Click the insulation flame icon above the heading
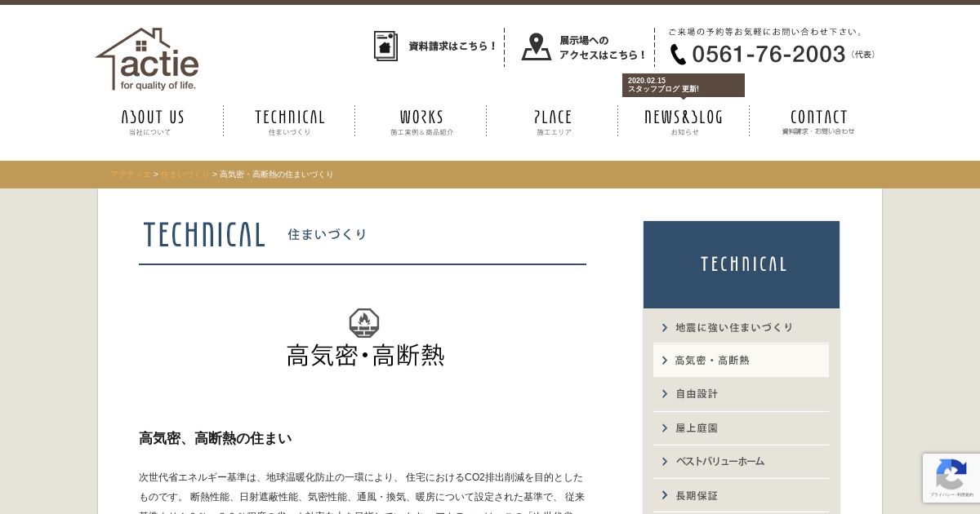Screen dimensions: 980x514 (x=364, y=323)
